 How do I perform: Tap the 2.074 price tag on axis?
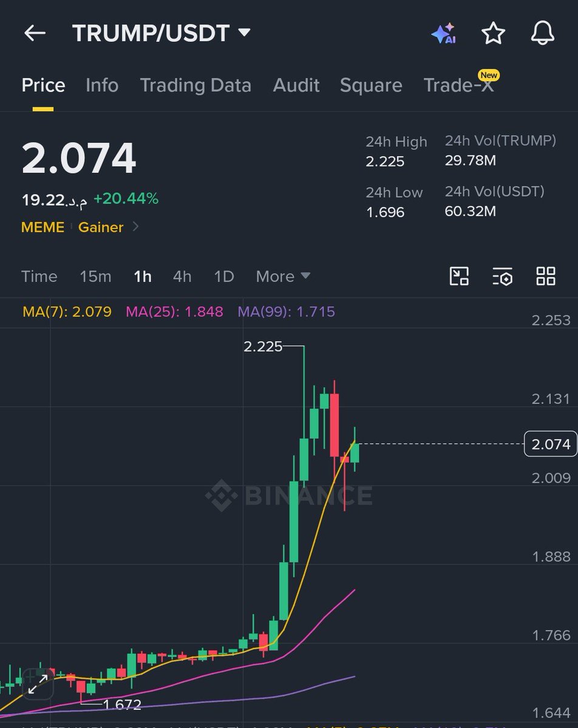tap(551, 444)
